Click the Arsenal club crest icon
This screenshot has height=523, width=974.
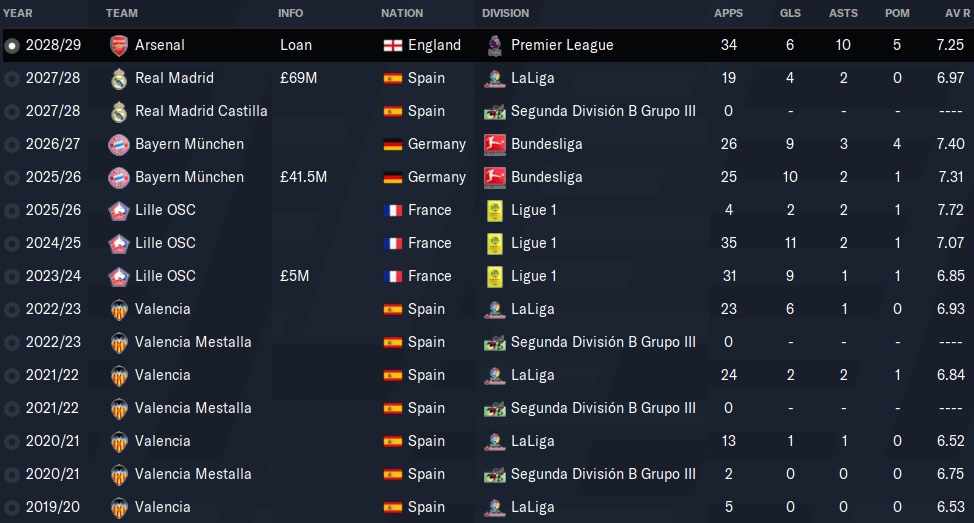(119, 45)
